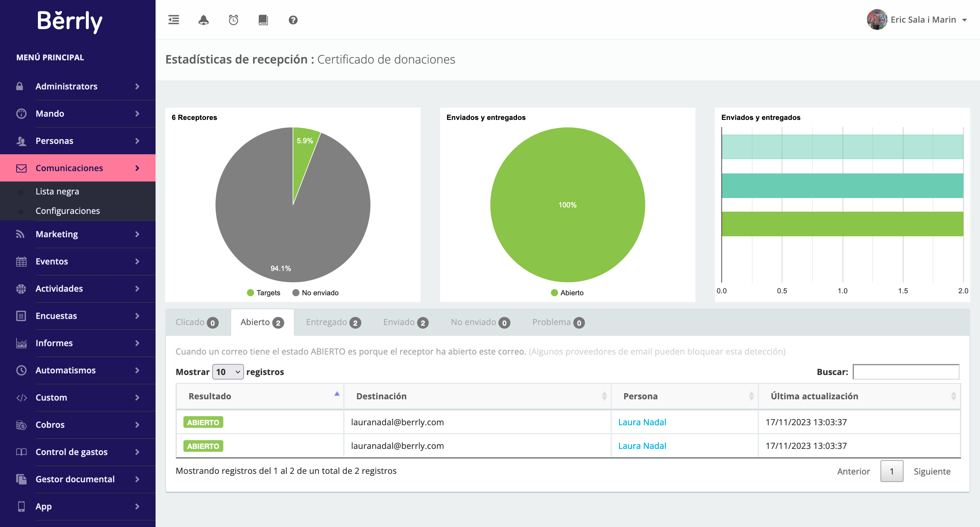Click the Laura Nadal link
This screenshot has width=980, height=527.
click(x=642, y=422)
